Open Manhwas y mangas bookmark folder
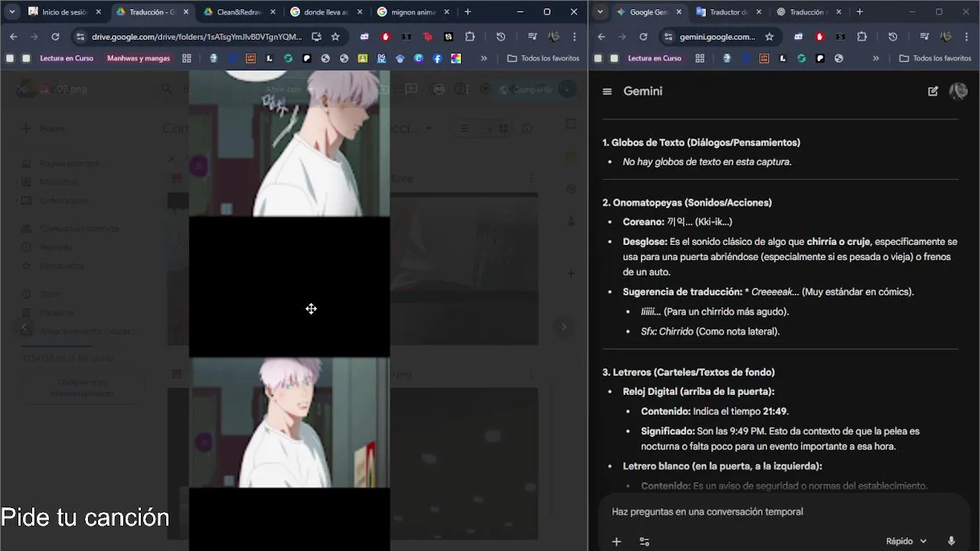 139,58
